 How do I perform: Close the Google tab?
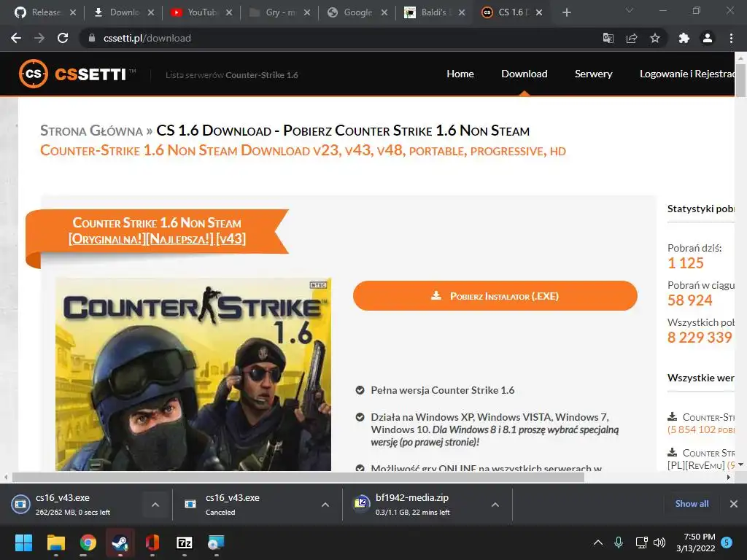coord(384,12)
